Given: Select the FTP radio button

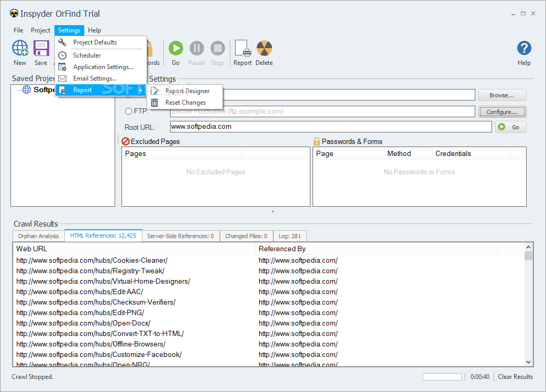Looking at the screenshot, I should [128, 111].
